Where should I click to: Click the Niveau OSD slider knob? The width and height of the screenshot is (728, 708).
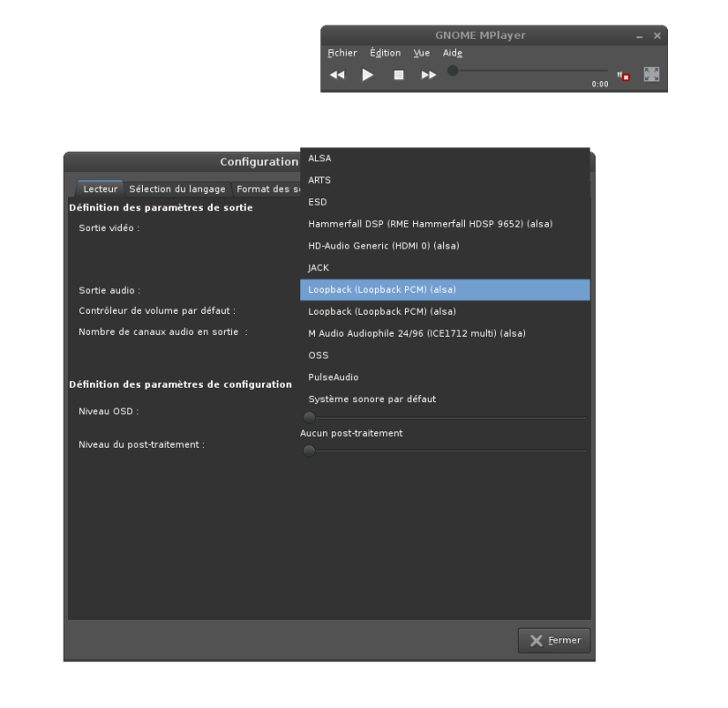[x=308, y=418]
